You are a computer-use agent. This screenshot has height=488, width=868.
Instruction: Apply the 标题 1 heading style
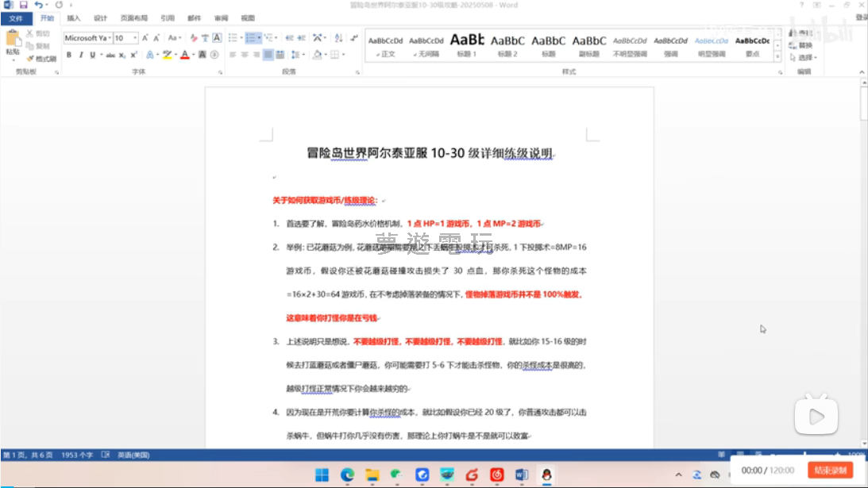click(466, 45)
